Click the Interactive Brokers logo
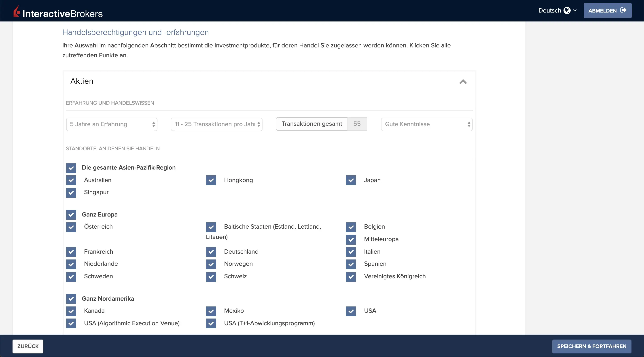This screenshot has width=644, height=357. 58,11
